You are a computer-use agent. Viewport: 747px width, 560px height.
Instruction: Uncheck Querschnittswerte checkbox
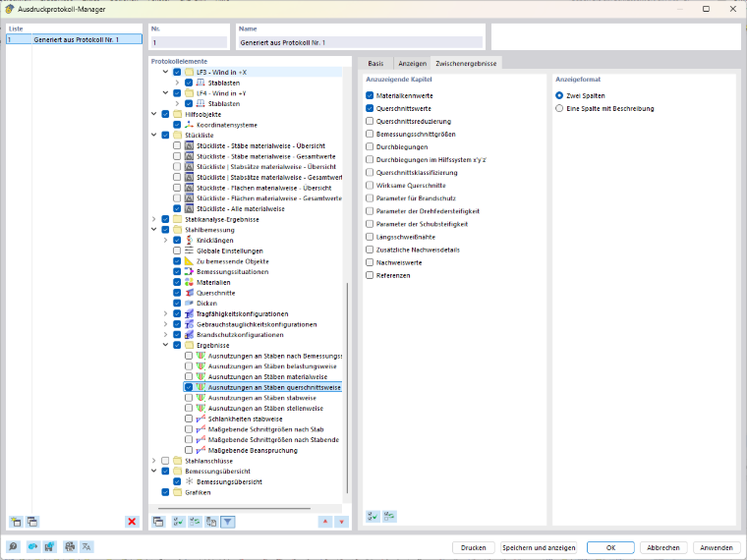(x=370, y=109)
